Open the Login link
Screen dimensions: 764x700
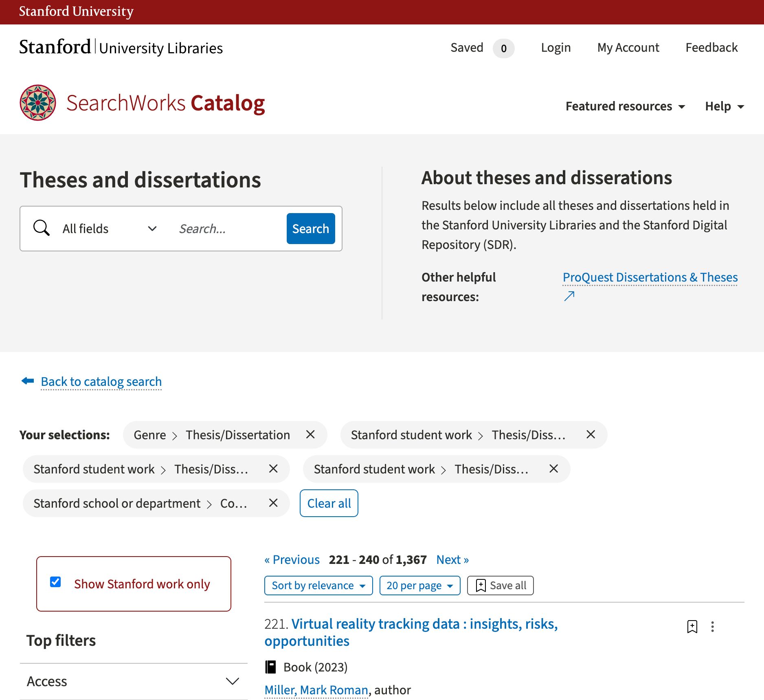555,48
